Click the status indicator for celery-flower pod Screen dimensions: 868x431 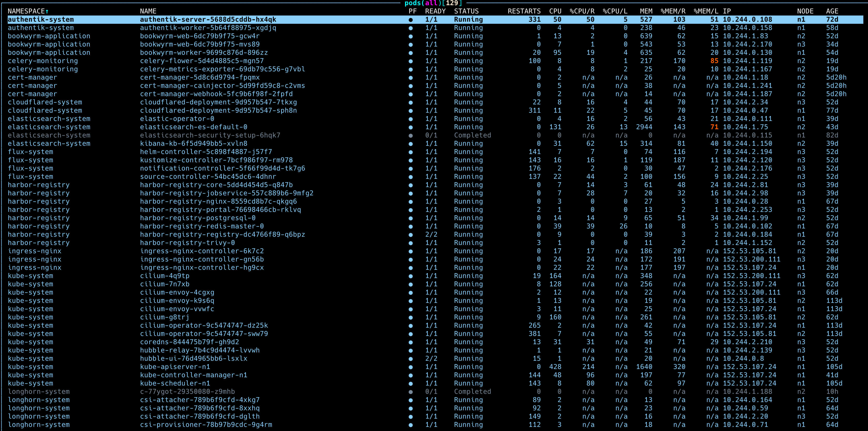411,61
